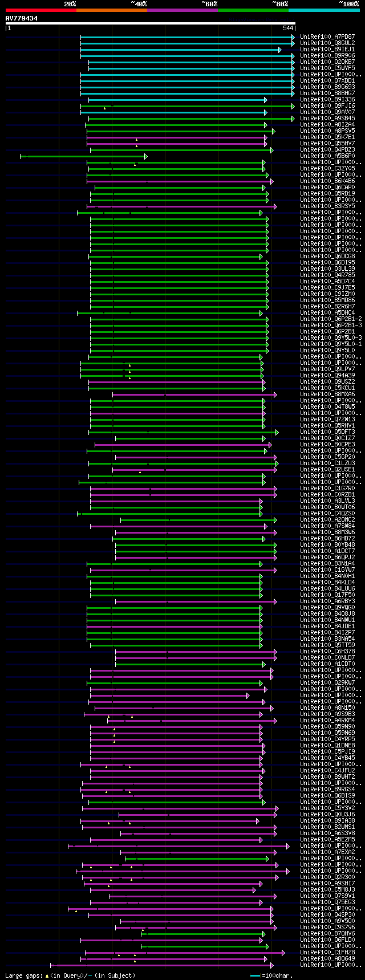Select the UniRef100_Q9LPV7 label
The width and height of the screenshot is (365, 980).
tap(327, 369)
